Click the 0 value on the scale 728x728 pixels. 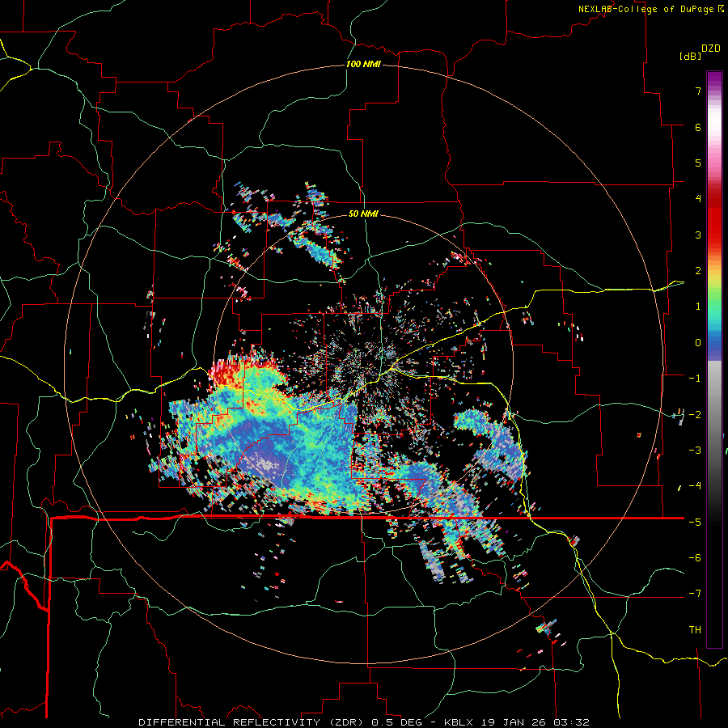(x=698, y=343)
